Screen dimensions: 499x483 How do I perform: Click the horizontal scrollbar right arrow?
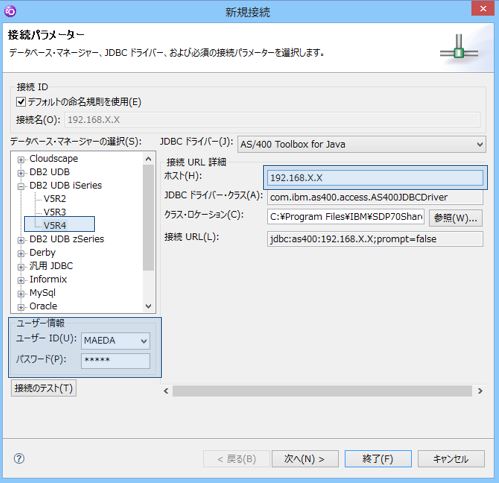480,391
